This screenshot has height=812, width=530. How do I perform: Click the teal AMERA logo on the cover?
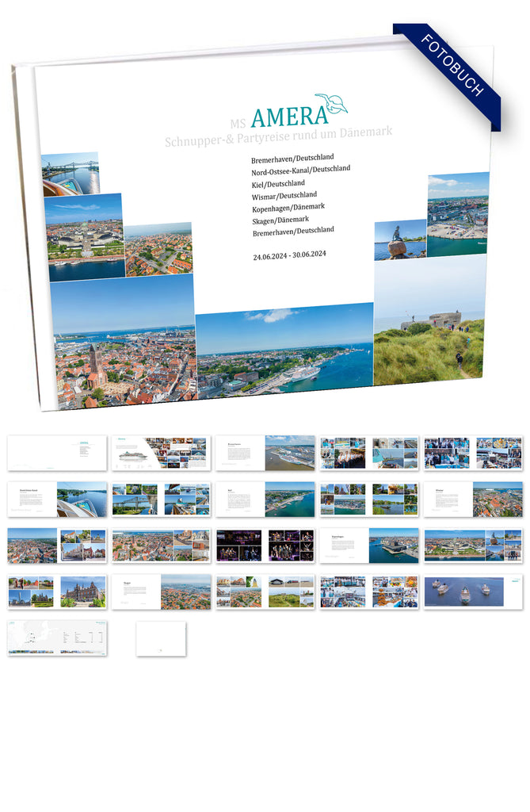(x=289, y=117)
